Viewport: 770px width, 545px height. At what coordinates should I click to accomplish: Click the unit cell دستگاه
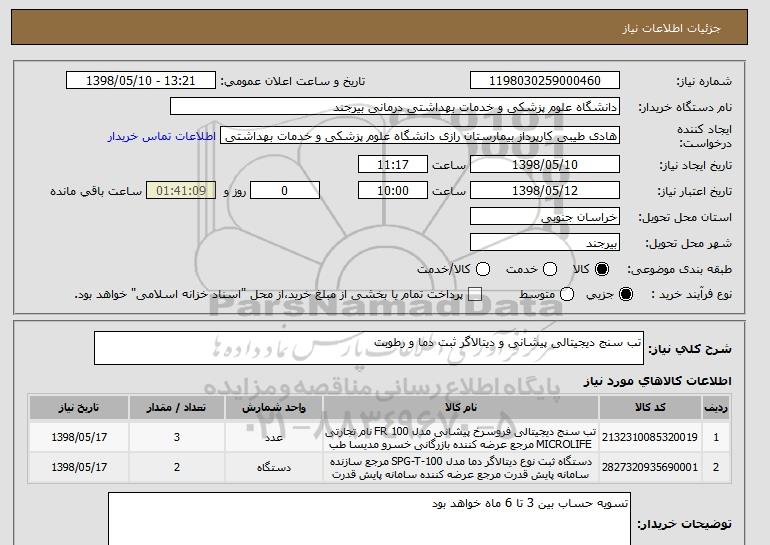pos(274,467)
